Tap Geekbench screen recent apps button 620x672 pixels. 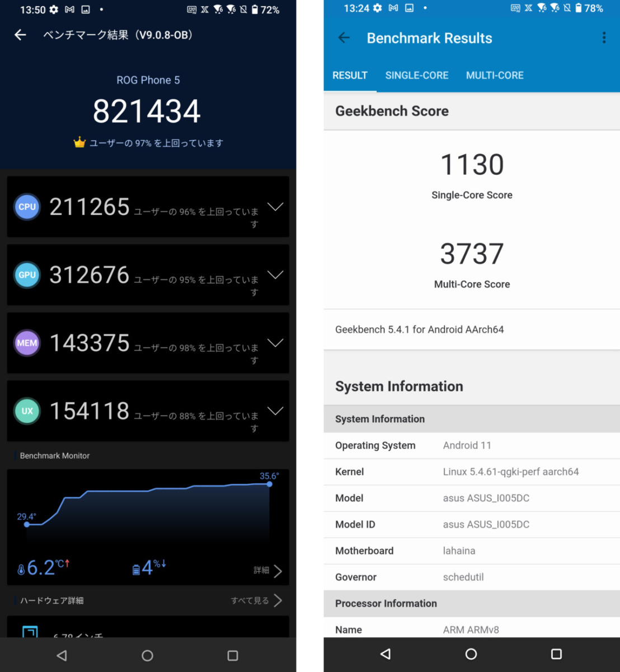pyautogui.click(x=556, y=654)
